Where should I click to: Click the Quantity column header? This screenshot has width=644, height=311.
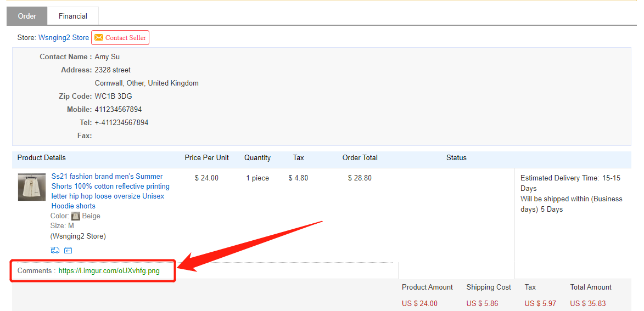pyautogui.click(x=257, y=158)
